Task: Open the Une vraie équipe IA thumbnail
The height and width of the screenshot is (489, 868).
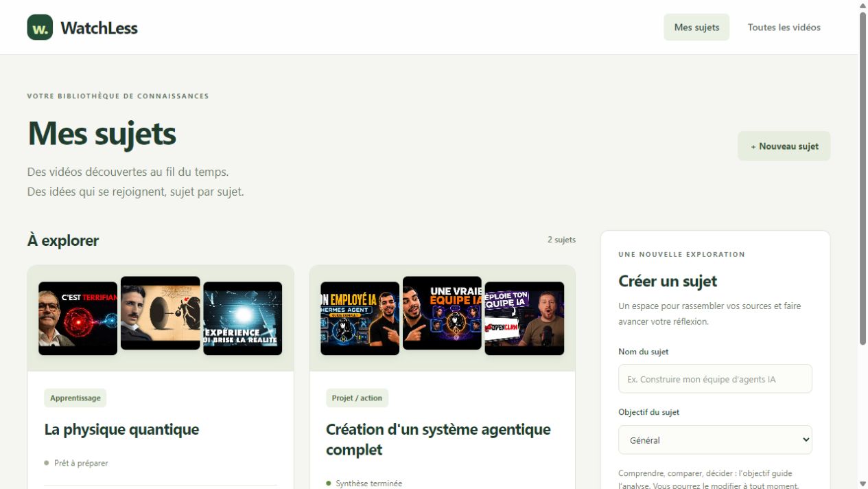Action: click(x=442, y=313)
